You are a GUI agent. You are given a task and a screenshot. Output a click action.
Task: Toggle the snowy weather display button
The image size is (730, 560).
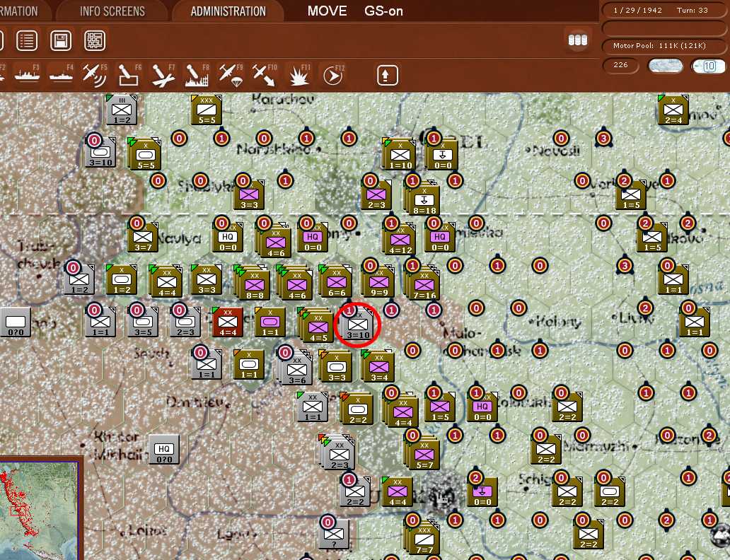tap(666, 66)
